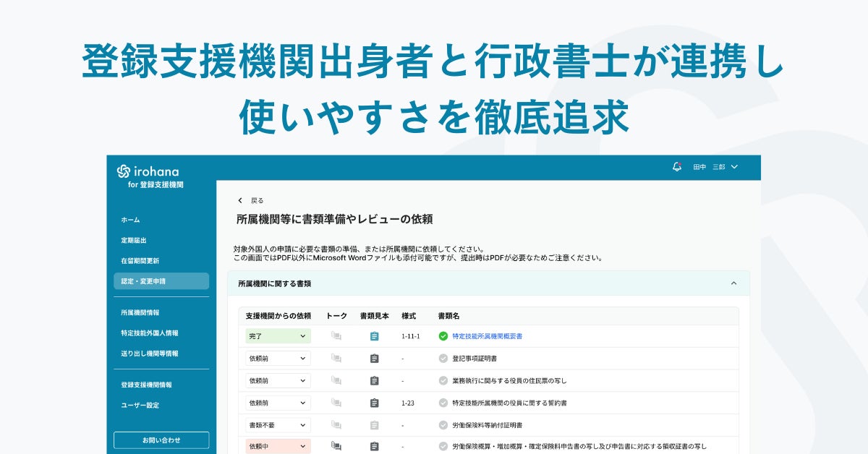Open the talk icon in the 依頼中 row
This screenshot has height=454, width=868.
pyautogui.click(x=336, y=447)
